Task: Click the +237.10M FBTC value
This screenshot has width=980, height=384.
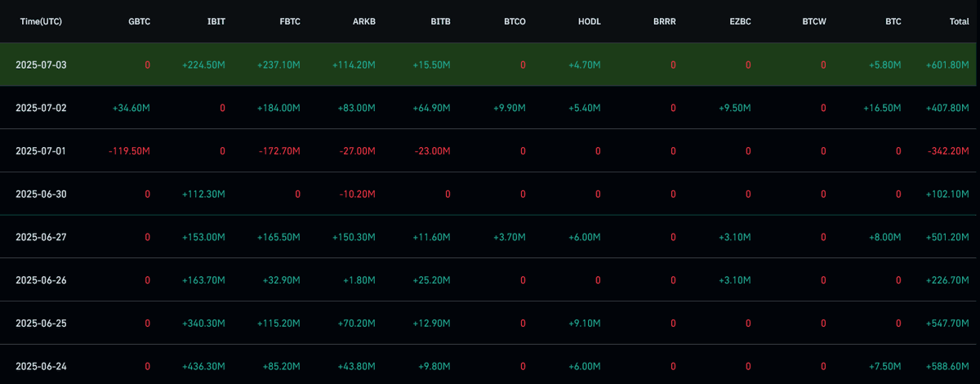Action: tap(278, 65)
